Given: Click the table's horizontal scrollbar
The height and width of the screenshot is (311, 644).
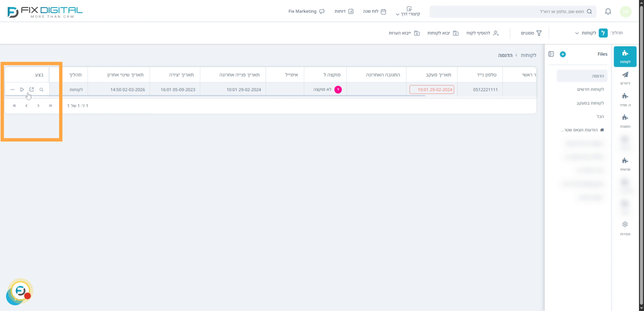Looking at the screenshot, I should pos(215,96).
